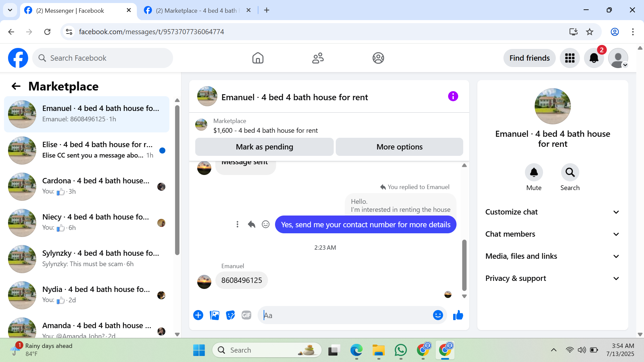Reply to the selected message
This screenshot has height=362, width=644.
(x=252, y=224)
